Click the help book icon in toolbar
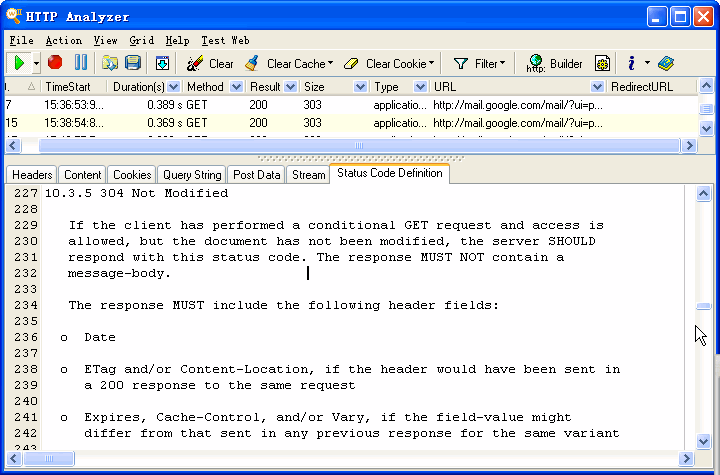 click(x=666, y=63)
